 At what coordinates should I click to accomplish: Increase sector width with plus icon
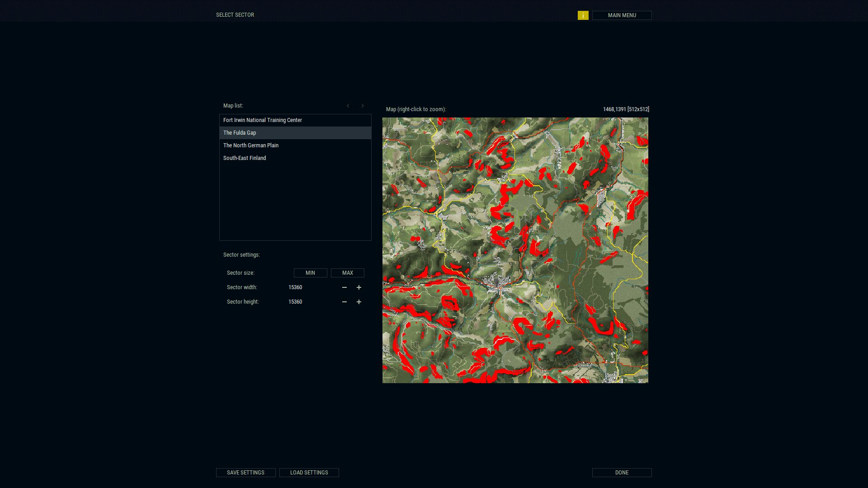pyautogui.click(x=359, y=287)
